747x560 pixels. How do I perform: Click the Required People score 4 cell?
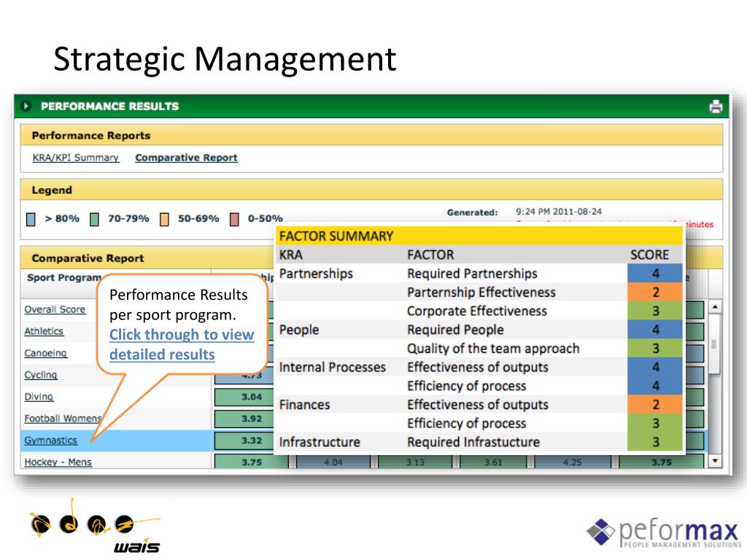click(x=655, y=330)
